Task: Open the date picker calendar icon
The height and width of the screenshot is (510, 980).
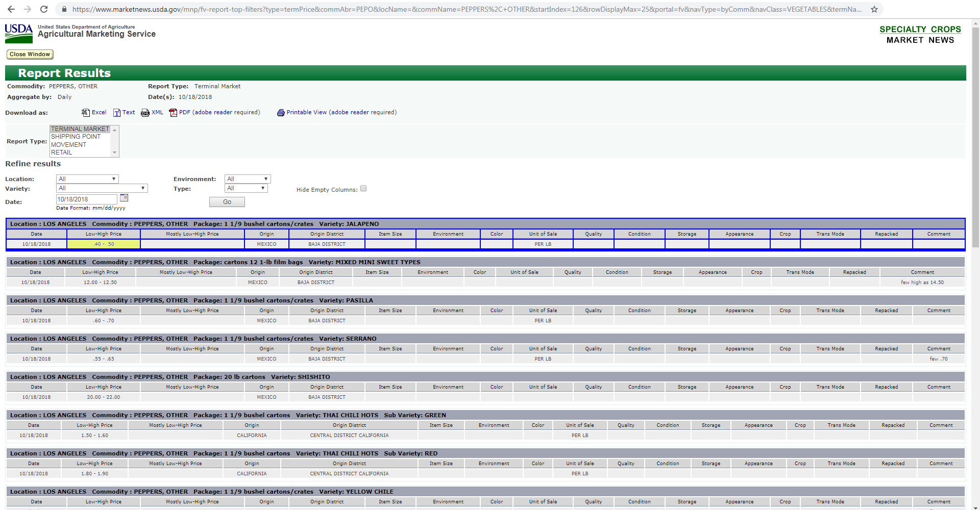Action: (x=124, y=198)
